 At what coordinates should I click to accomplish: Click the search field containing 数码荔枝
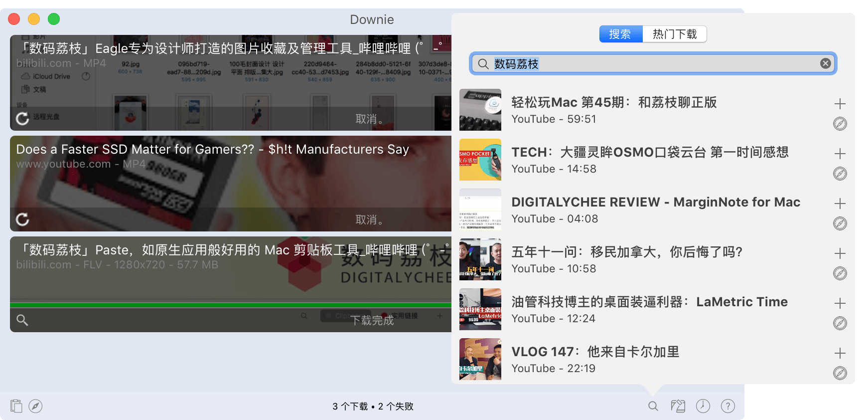[x=648, y=64]
